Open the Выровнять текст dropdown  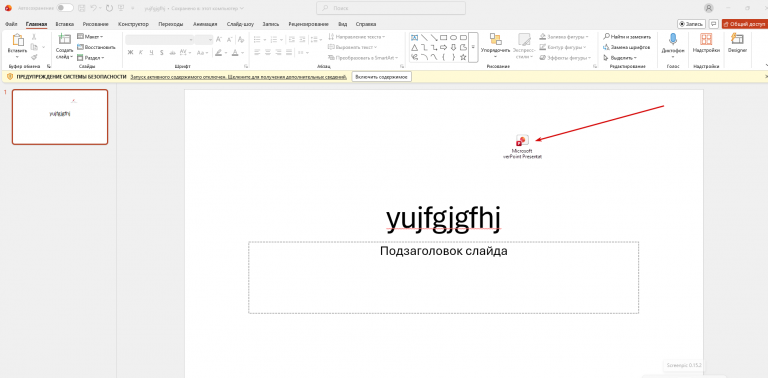(353, 47)
